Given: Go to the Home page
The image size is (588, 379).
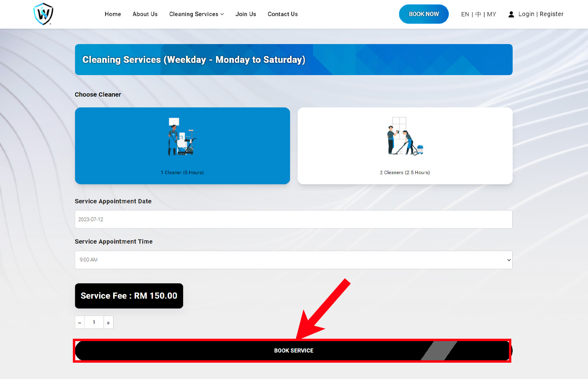Looking at the screenshot, I should (113, 14).
